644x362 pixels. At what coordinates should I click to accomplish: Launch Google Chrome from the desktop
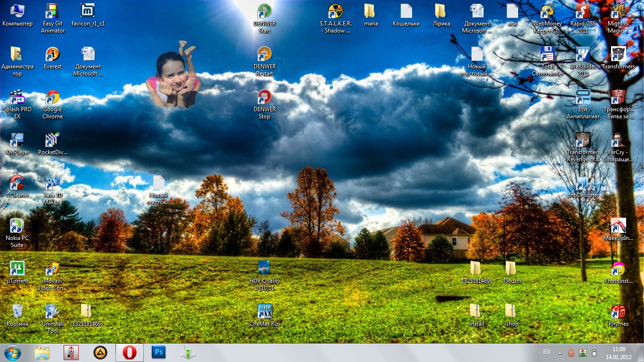click(52, 98)
